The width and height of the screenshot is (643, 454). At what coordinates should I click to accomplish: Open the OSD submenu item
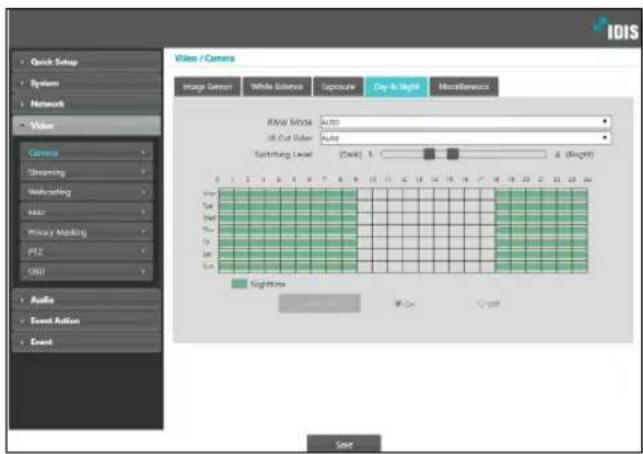(87, 271)
